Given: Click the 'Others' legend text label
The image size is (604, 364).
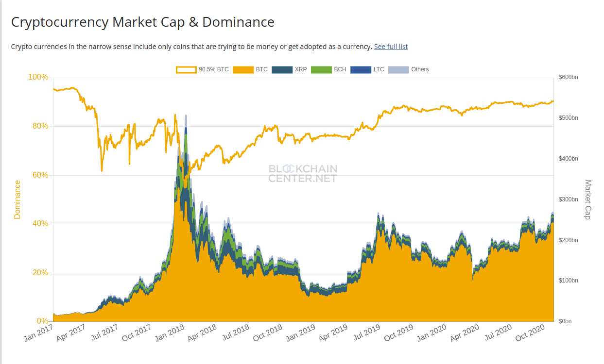Looking at the screenshot, I should pos(420,69).
